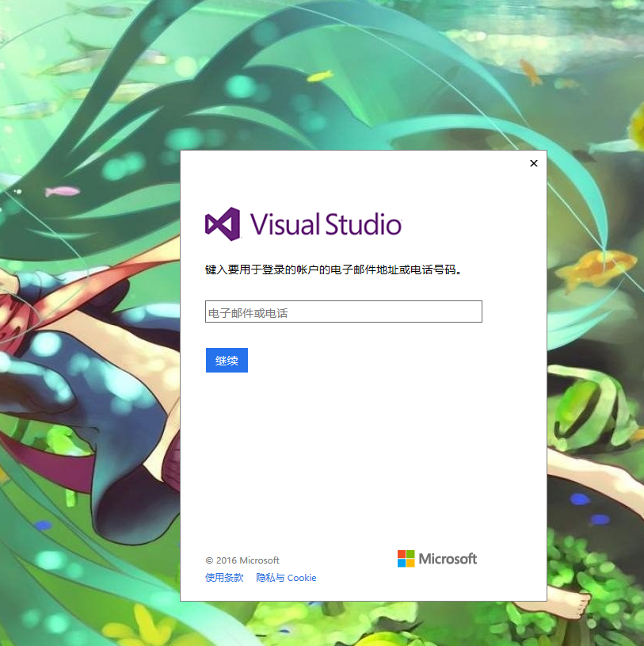Click the sign-in instruction sentence 键入要用于登录的帐户
This screenshot has width=644, height=646.
[x=333, y=269]
